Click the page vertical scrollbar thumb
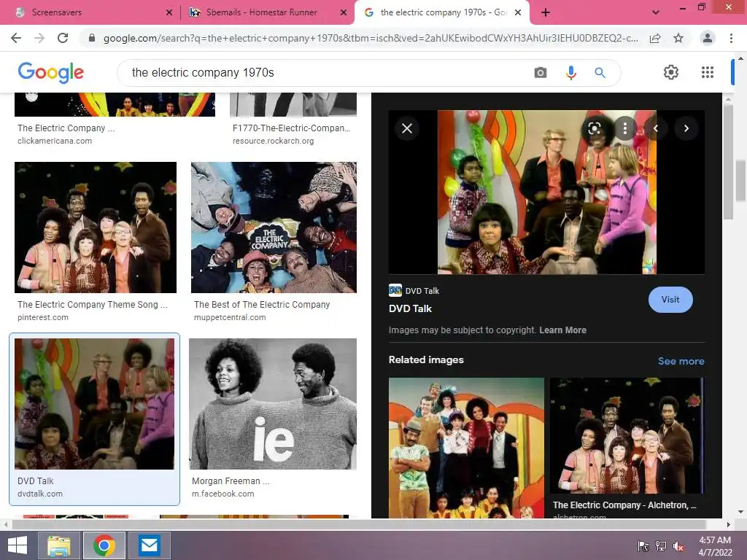The height and width of the screenshot is (560, 747). click(x=740, y=181)
